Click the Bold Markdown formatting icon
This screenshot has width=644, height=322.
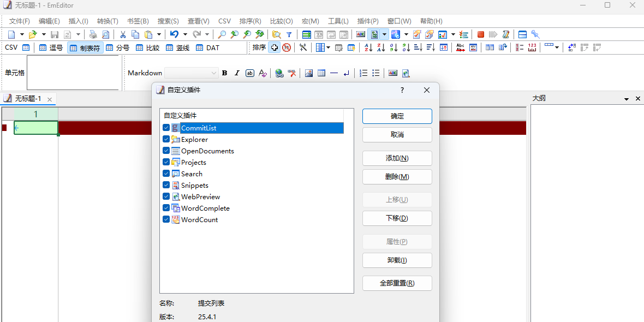224,73
